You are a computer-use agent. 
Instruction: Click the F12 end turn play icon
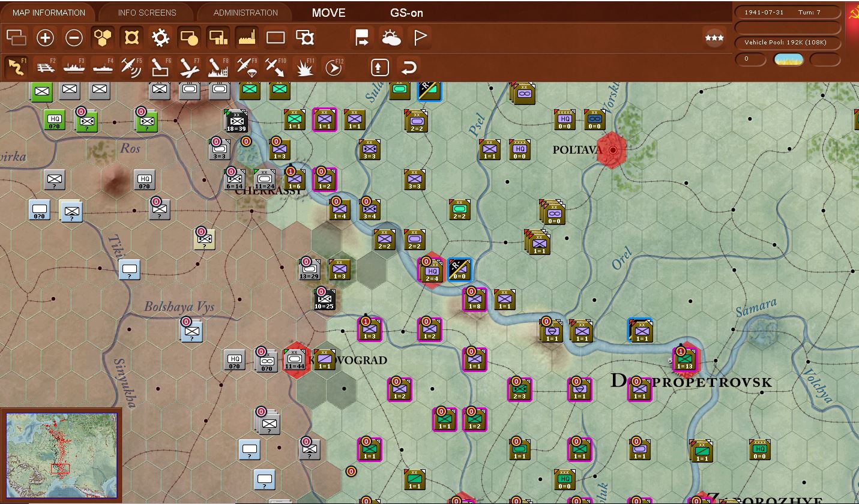[x=333, y=67]
